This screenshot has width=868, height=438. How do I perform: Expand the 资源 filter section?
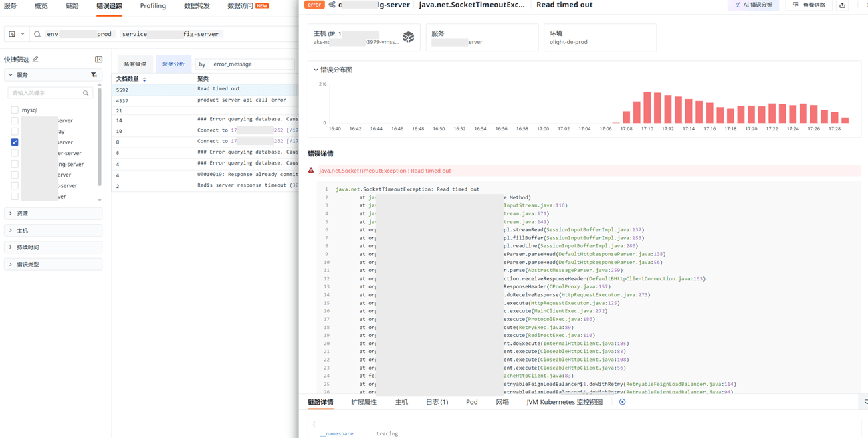coord(11,213)
